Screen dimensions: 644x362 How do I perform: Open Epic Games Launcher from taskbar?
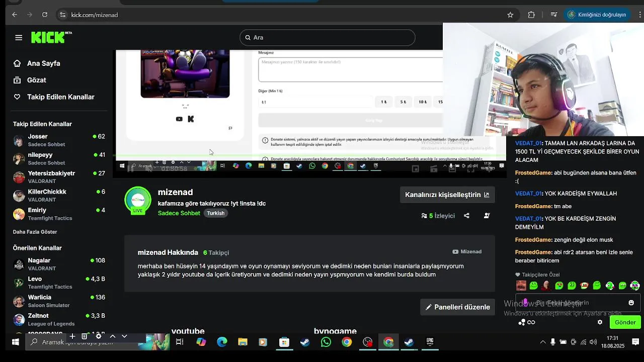430,342
